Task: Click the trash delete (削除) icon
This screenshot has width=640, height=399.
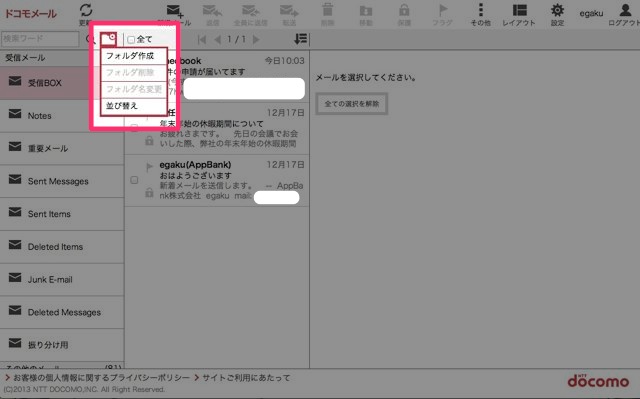Action: pyautogui.click(x=327, y=10)
